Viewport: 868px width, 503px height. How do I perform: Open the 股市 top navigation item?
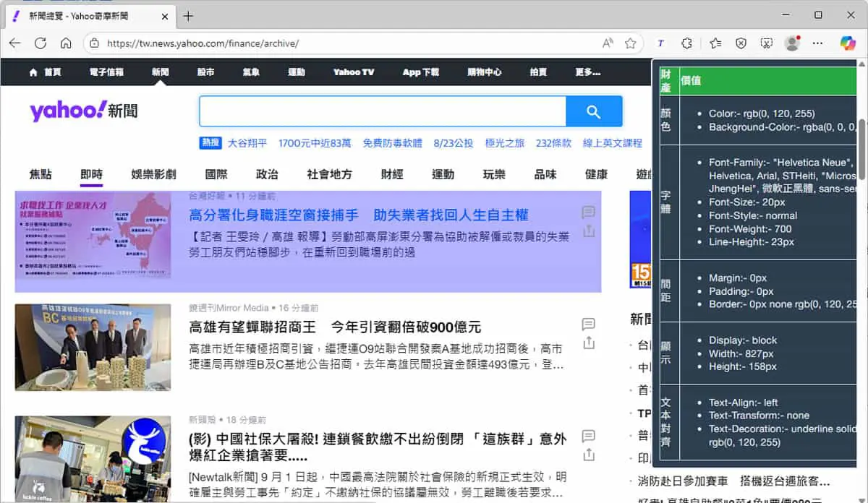205,72
